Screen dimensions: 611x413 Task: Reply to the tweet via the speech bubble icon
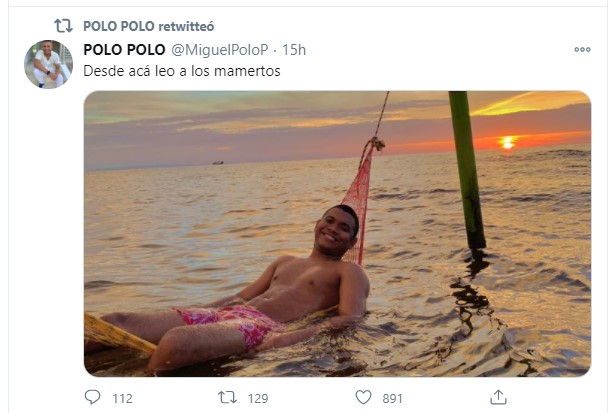93,397
